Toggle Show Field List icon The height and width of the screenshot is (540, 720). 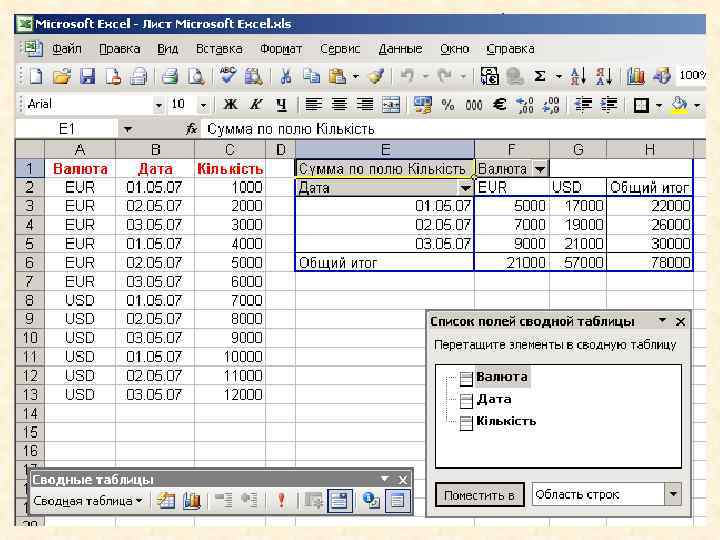397,501
